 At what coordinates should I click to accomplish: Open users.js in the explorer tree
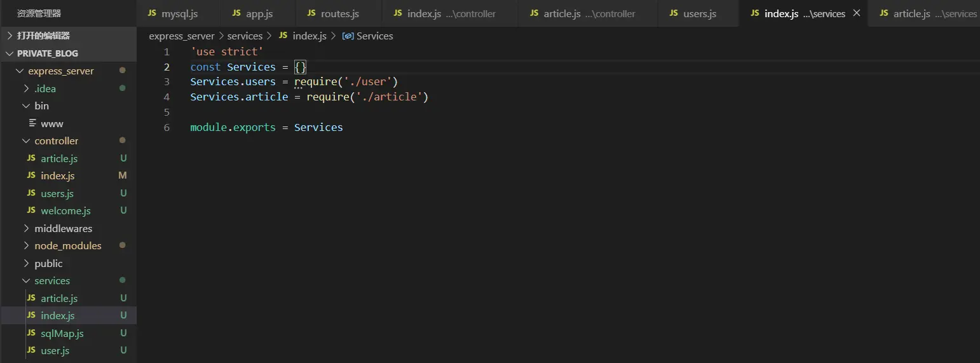coord(68,193)
